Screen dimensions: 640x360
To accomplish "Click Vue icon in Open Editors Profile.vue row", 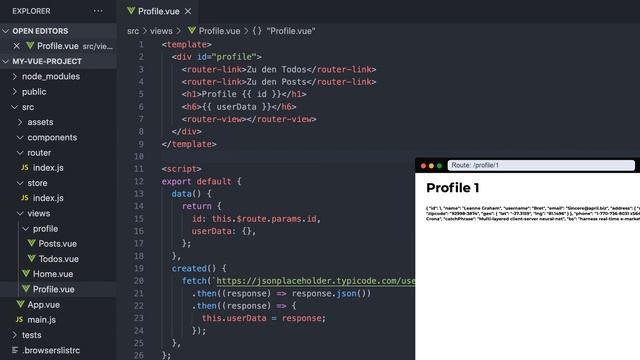I will (30, 46).
